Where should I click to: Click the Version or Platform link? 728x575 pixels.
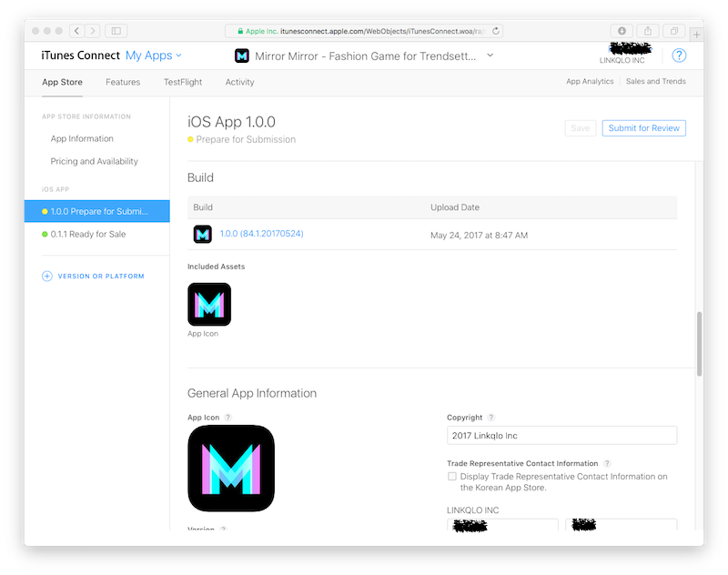pyautogui.click(x=101, y=277)
